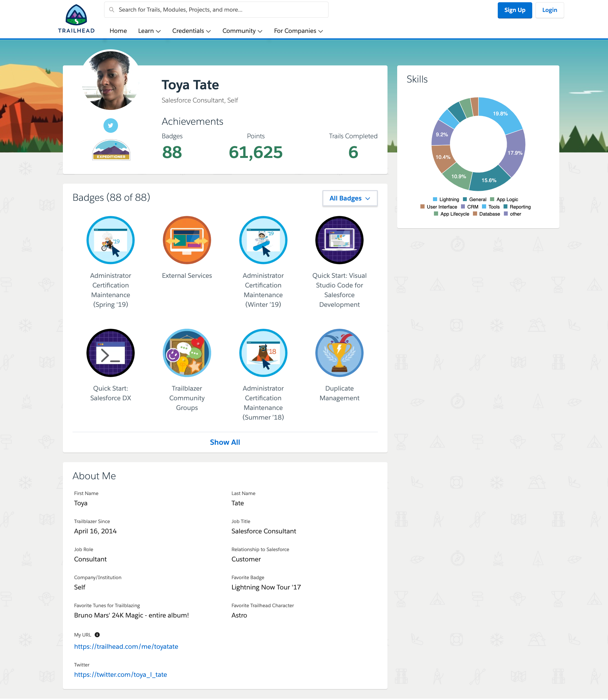Screen dimensions: 608x700
Task: Open Administrator Certification Maintenance Winter '19 badge
Action: (263, 240)
